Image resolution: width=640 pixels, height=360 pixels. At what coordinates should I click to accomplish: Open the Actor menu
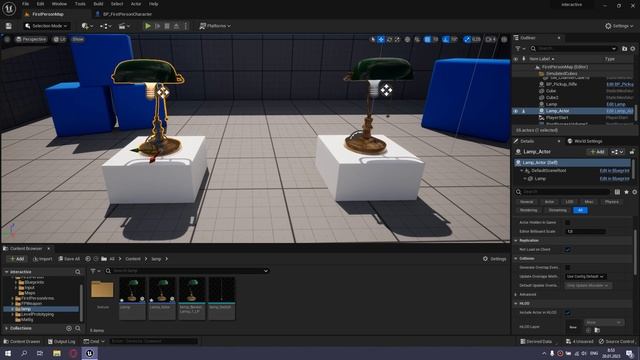(136, 4)
